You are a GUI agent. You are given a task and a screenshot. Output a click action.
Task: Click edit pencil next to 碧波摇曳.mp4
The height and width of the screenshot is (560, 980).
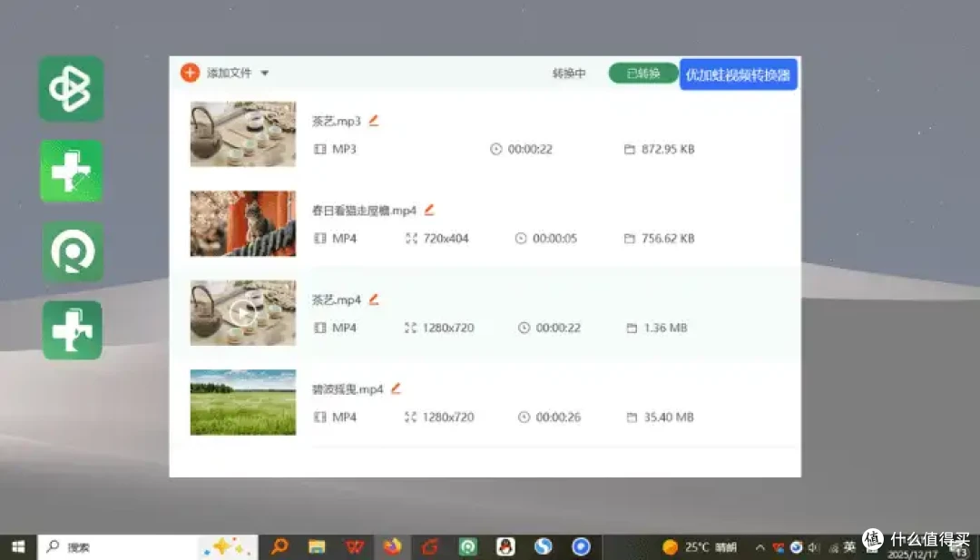(x=396, y=388)
